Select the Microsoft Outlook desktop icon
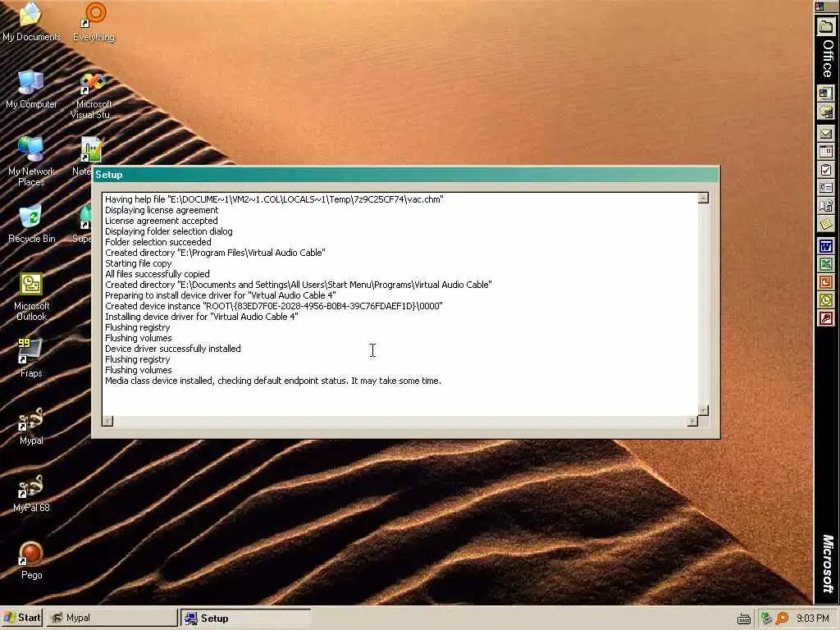 pyautogui.click(x=31, y=296)
